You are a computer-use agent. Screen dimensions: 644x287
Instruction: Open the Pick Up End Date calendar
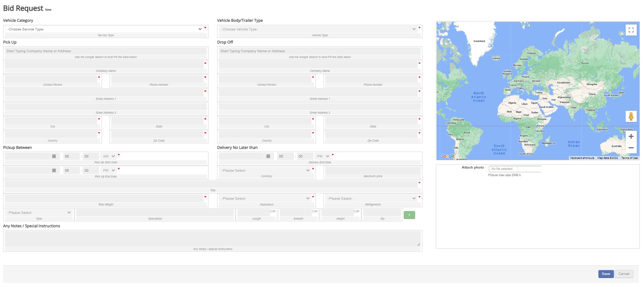[54, 171]
